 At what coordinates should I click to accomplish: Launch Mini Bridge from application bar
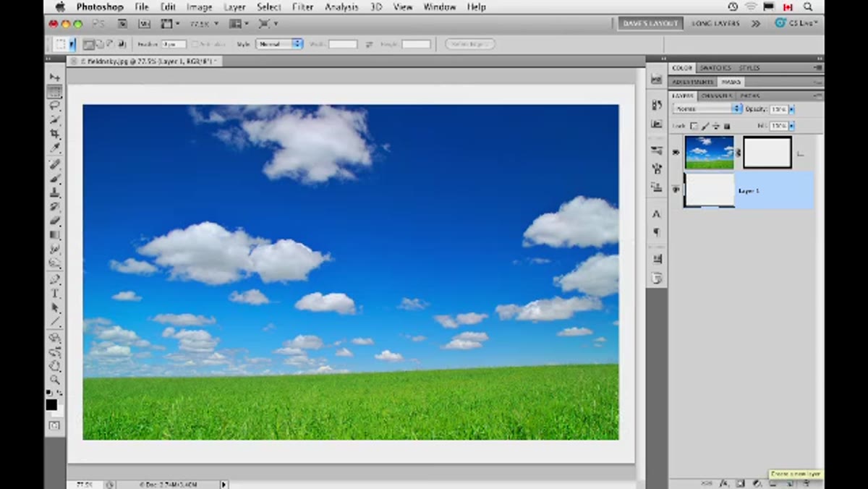click(144, 24)
